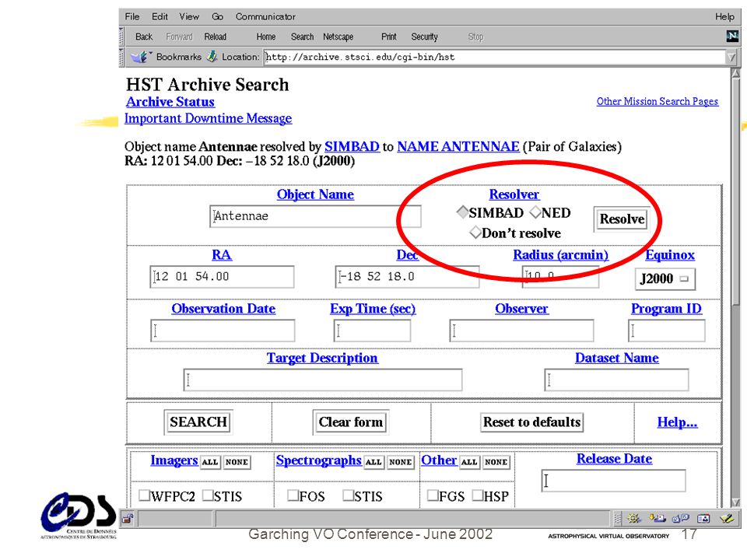Enable the FOS spectrograph checkbox

click(x=293, y=495)
